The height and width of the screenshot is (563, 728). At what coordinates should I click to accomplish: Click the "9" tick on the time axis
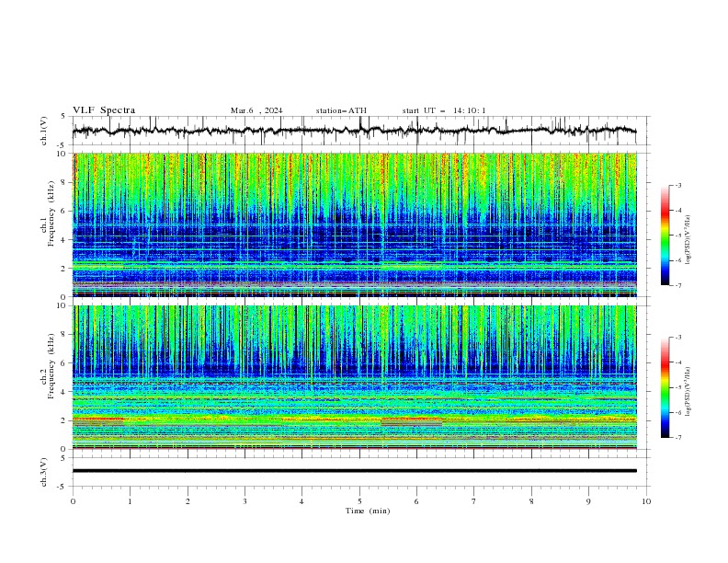click(588, 501)
